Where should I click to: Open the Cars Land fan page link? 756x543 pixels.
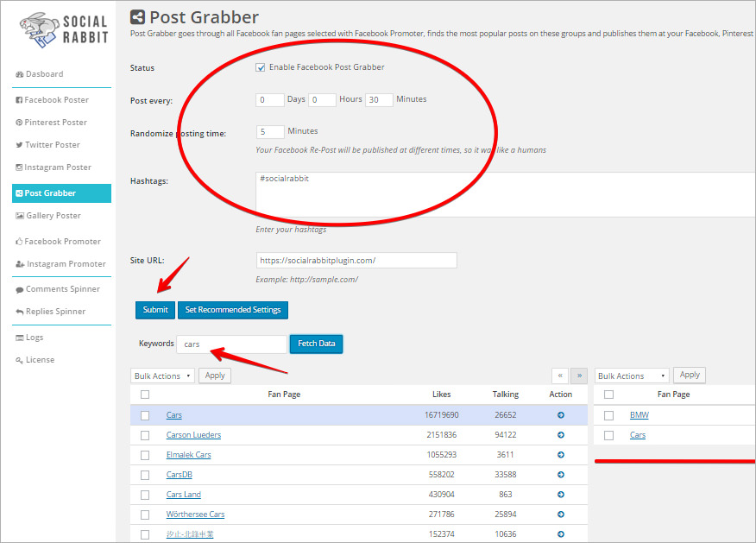[184, 495]
